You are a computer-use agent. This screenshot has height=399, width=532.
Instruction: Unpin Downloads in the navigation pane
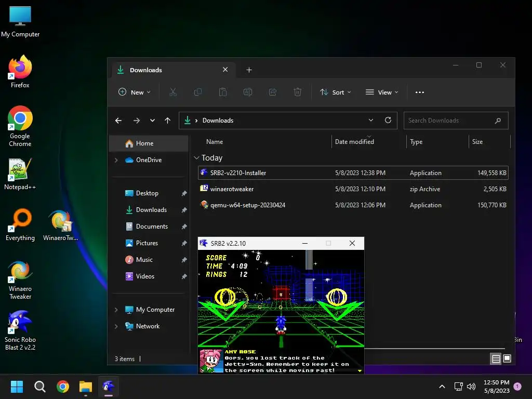pyautogui.click(x=184, y=210)
